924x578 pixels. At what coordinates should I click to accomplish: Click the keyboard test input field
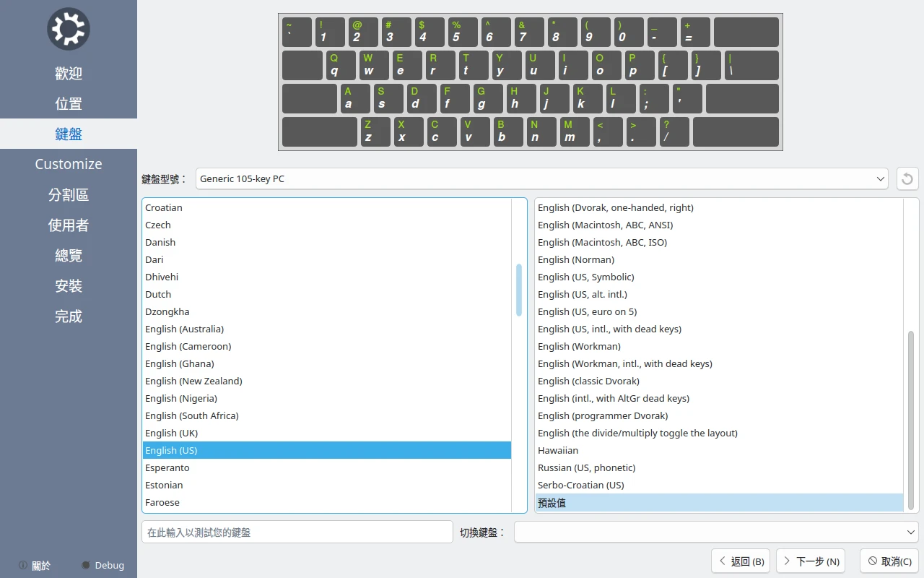point(297,532)
